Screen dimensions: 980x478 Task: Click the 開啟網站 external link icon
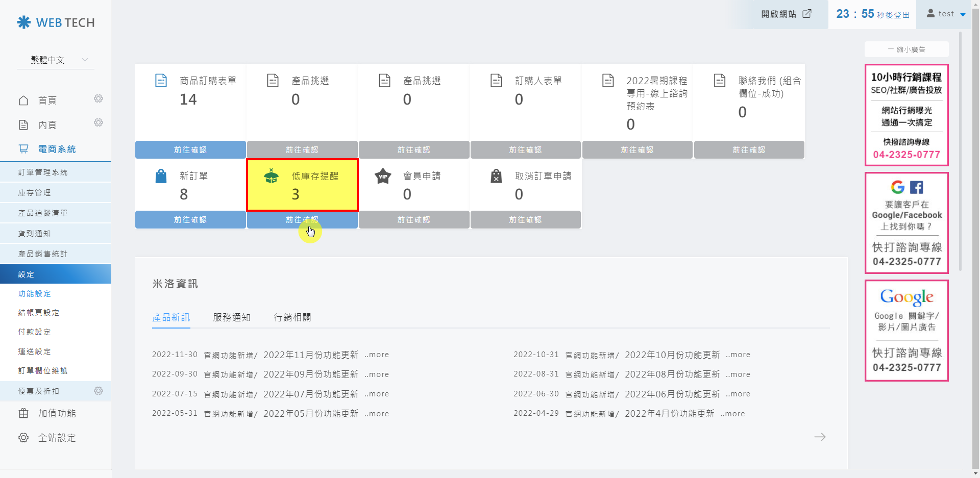pyautogui.click(x=807, y=14)
